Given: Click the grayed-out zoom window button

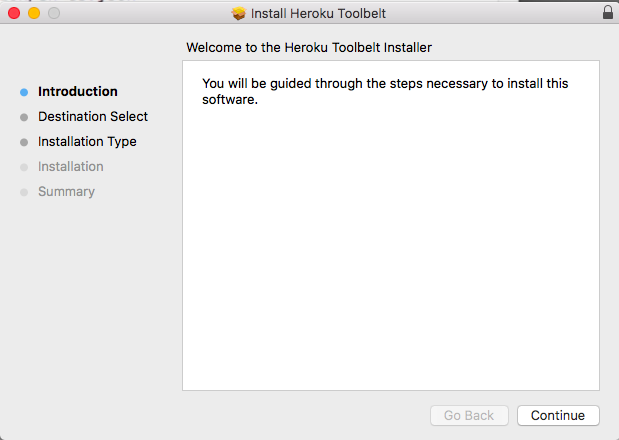Looking at the screenshot, I should pos(53,13).
